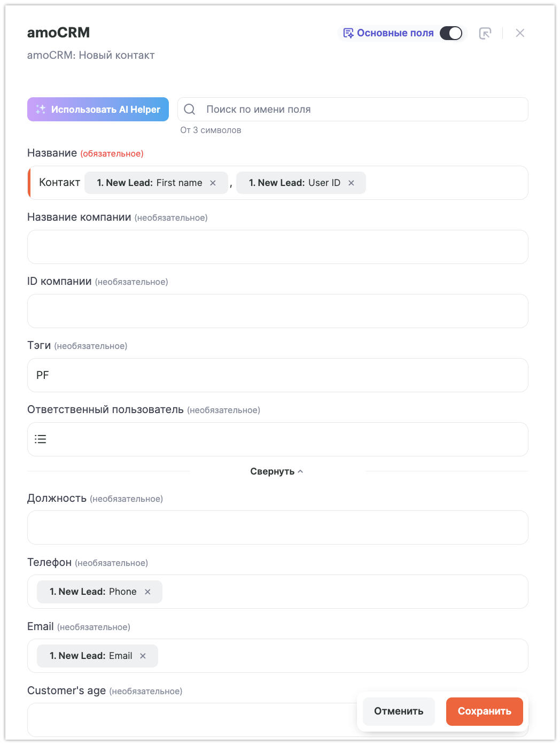Remove the User ID tag chip
Image resolution: width=560 pixels, height=745 pixels.
(x=351, y=183)
